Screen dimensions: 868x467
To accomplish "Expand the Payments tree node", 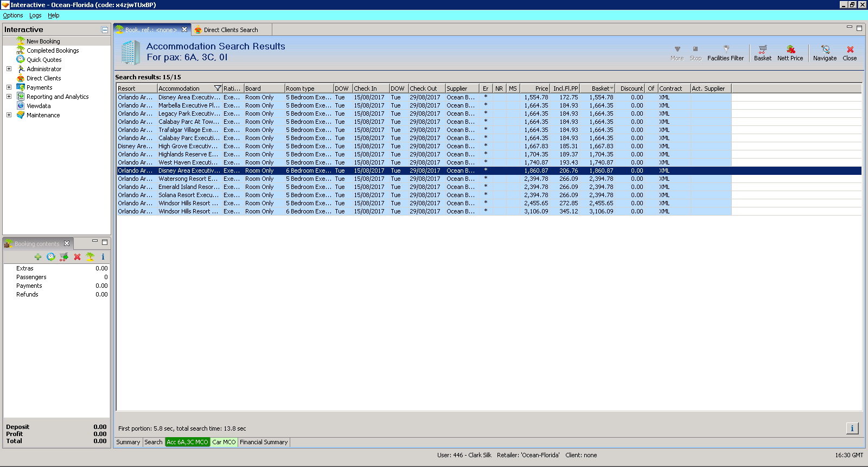I will click(x=9, y=87).
